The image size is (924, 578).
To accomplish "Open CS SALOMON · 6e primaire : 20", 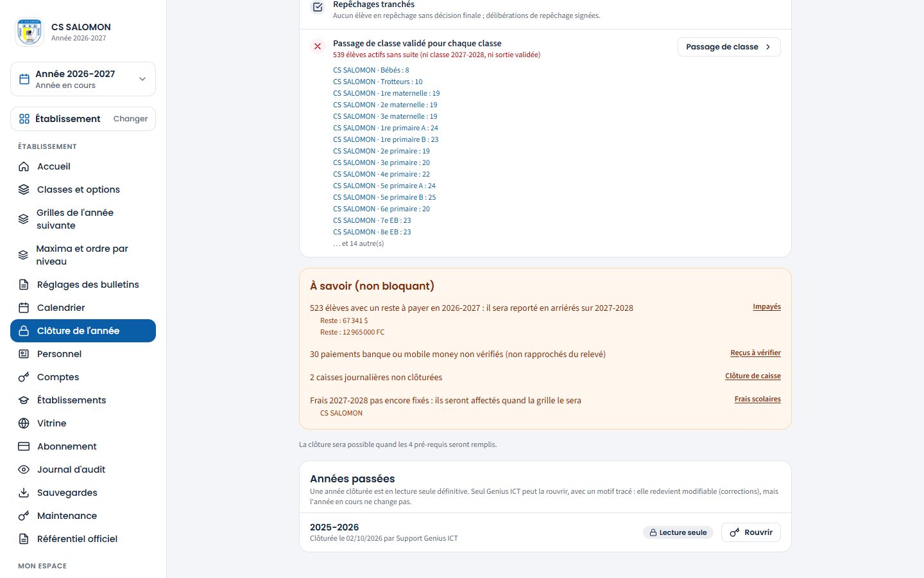I will click(381, 209).
